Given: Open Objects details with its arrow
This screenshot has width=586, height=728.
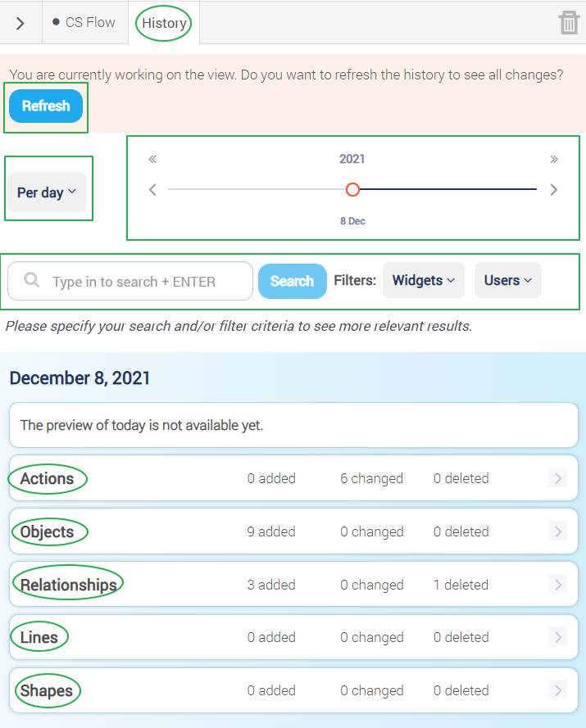Looking at the screenshot, I should coord(558,531).
